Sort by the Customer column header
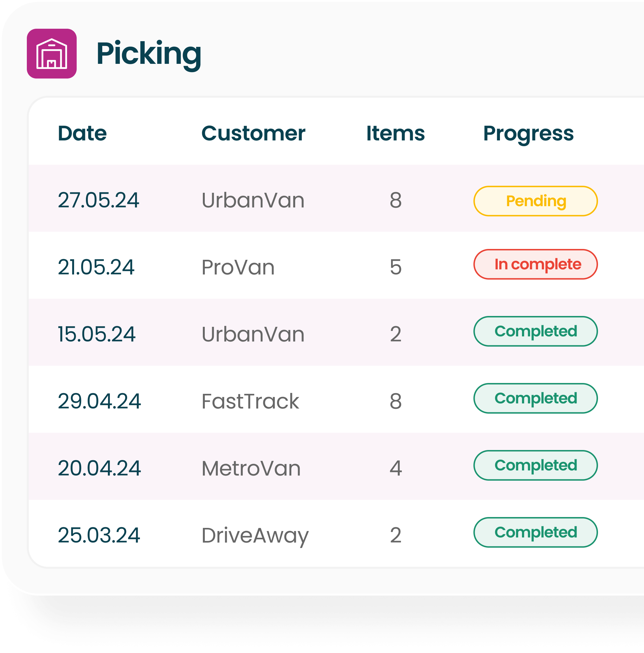 tap(253, 133)
